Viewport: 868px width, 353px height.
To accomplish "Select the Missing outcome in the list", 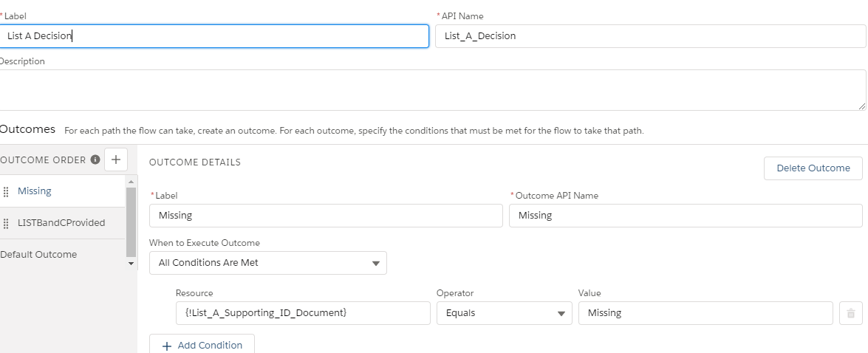I will pyautogui.click(x=35, y=191).
